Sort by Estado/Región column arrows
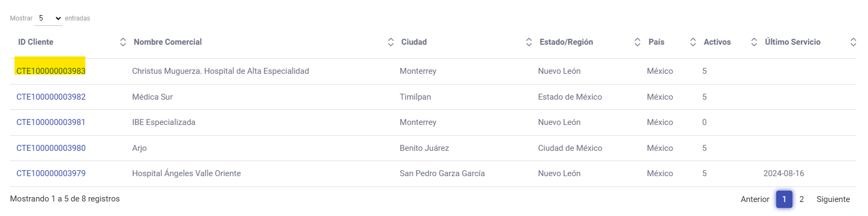Image resolution: width=868 pixels, height=216 pixels. 638,42
